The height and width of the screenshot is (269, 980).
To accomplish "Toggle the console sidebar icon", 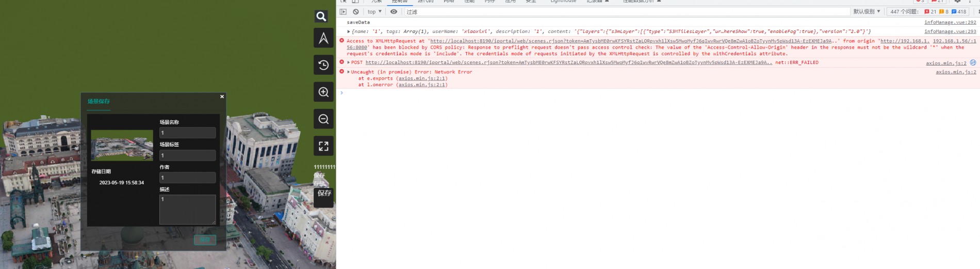I will click(343, 11).
